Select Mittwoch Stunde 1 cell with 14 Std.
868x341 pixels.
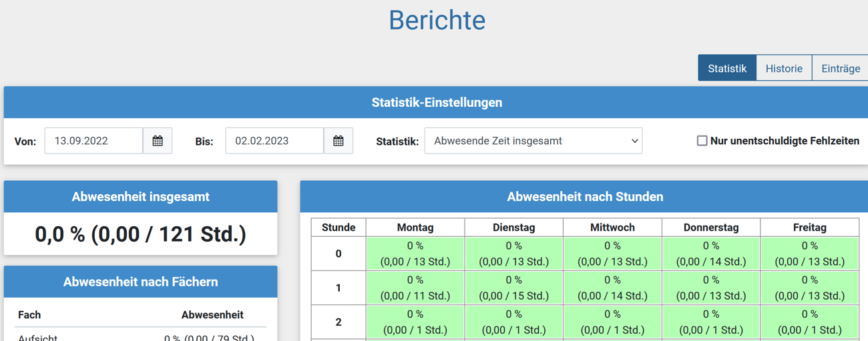pos(612,288)
